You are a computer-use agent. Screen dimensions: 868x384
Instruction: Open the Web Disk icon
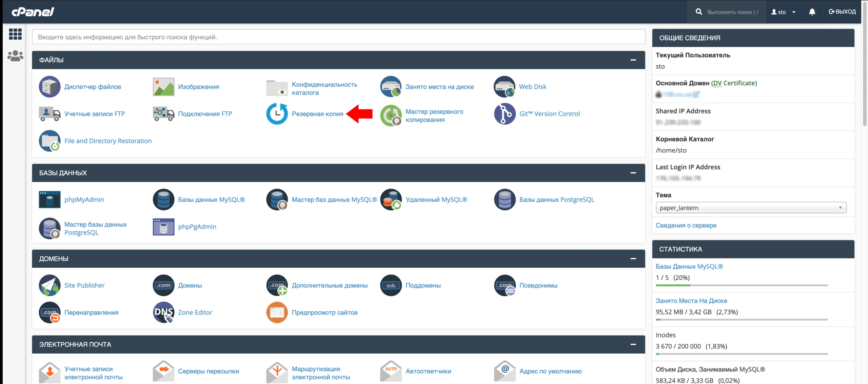tap(505, 87)
